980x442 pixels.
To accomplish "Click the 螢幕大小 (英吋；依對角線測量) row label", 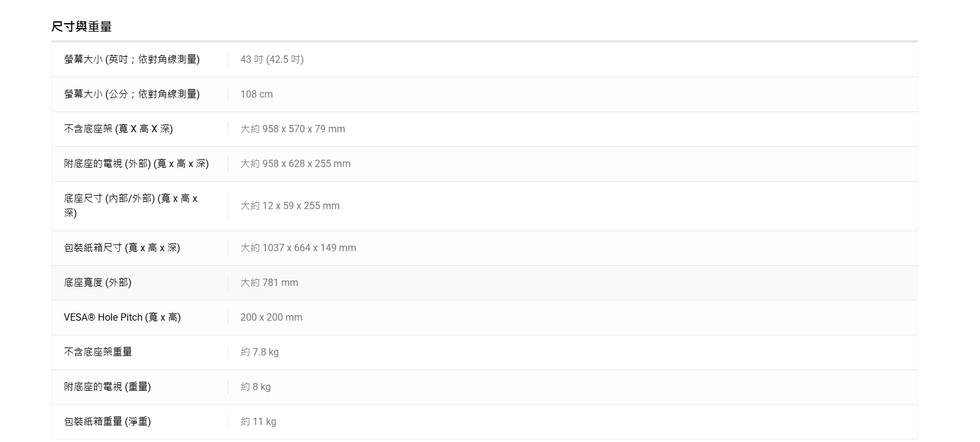I will coord(132,59).
